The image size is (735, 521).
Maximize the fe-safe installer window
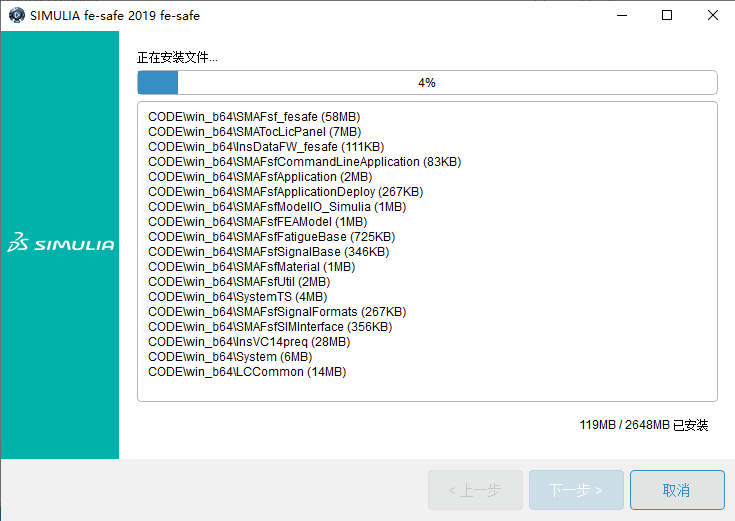click(667, 15)
